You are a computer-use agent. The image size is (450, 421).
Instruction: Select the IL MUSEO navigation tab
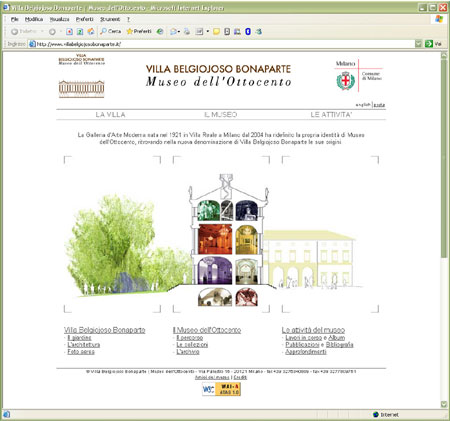220,115
